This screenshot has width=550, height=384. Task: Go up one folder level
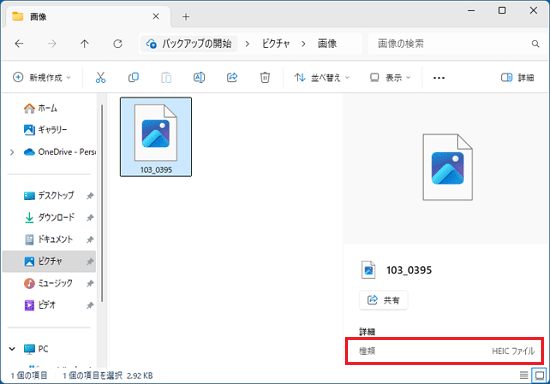tap(85, 44)
